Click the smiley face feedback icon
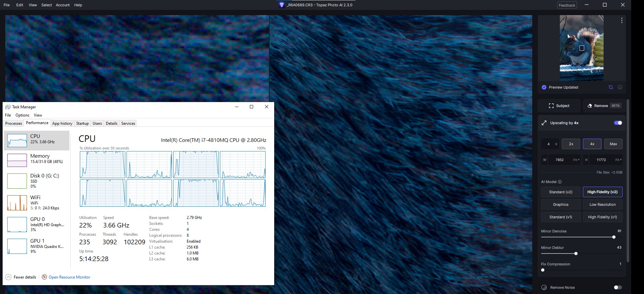Screen dimensions: 644x294 pos(620,87)
